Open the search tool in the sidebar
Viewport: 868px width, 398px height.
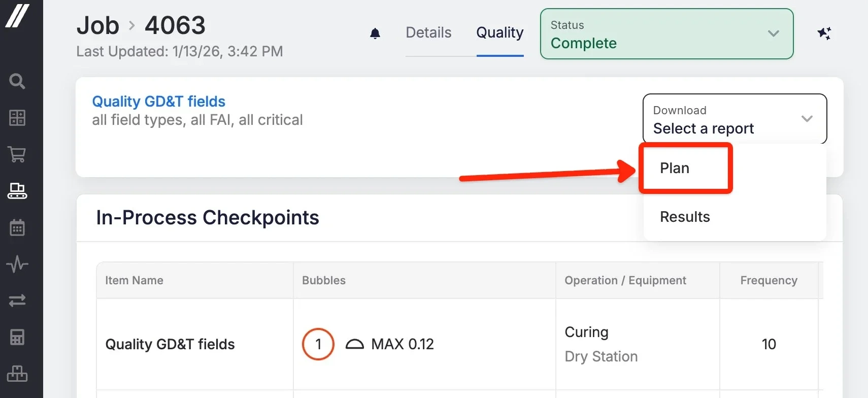click(x=17, y=81)
